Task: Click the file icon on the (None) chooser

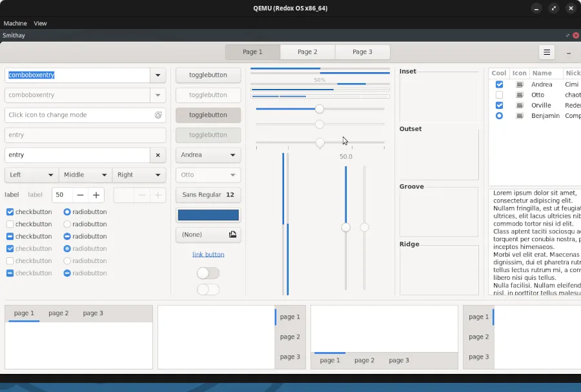Action: tap(232, 235)
